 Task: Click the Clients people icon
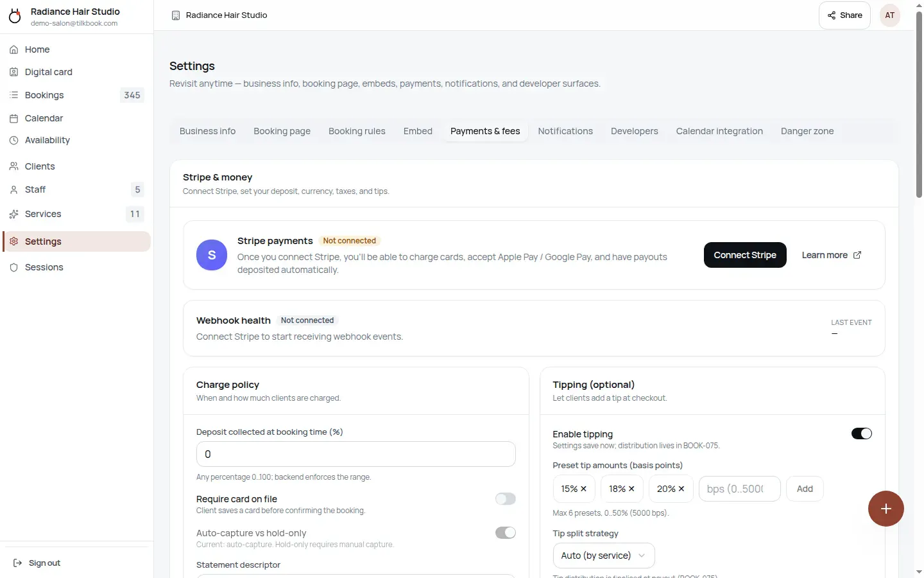[x=13, y=166]
